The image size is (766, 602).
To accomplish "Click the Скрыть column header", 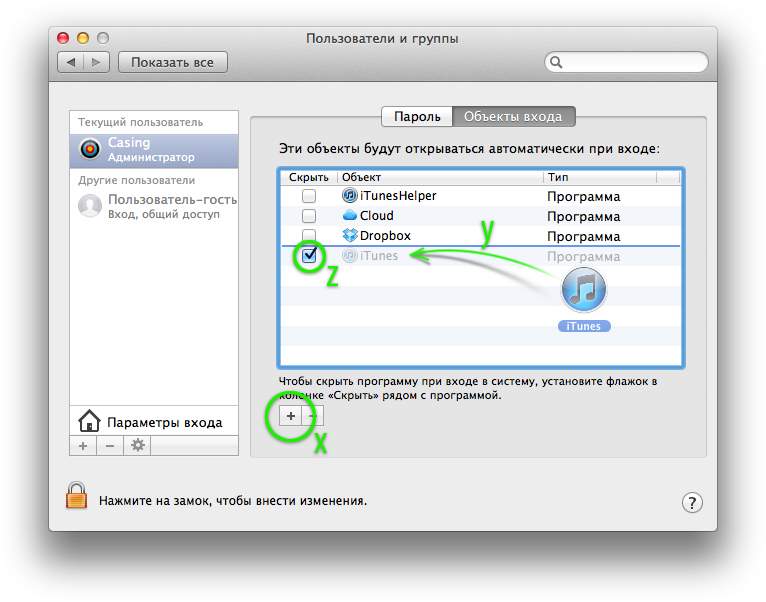I will (x=308, y=177).
